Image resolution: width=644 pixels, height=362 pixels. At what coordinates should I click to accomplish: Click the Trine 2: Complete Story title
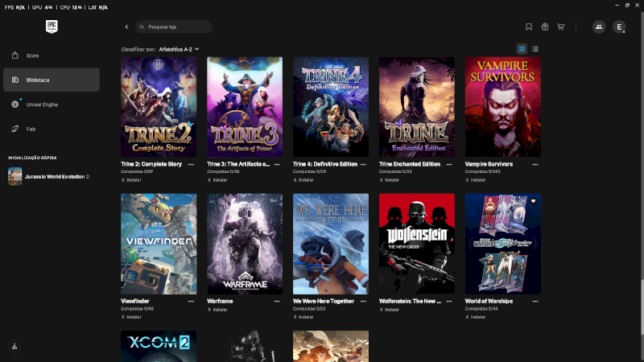[151, 164]
